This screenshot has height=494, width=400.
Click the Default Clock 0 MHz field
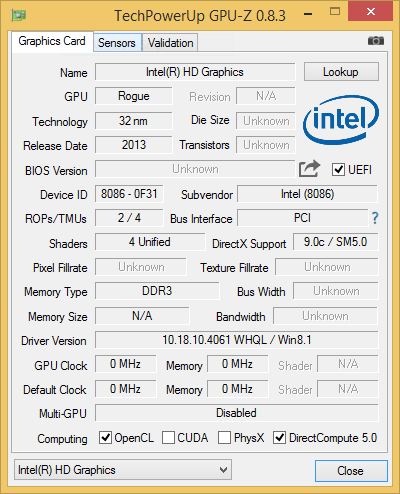125,388
